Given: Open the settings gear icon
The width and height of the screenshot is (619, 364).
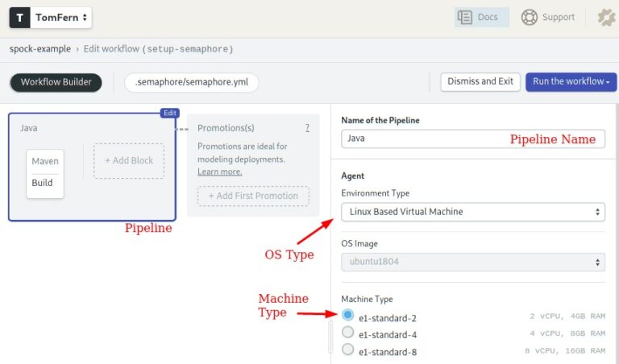Looking at the screenshot, I should tap(605, 18).
